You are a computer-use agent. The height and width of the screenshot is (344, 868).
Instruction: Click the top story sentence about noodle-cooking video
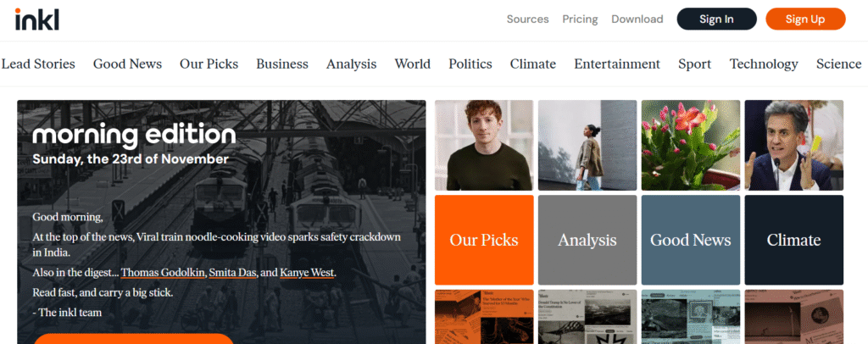point(216,245)
